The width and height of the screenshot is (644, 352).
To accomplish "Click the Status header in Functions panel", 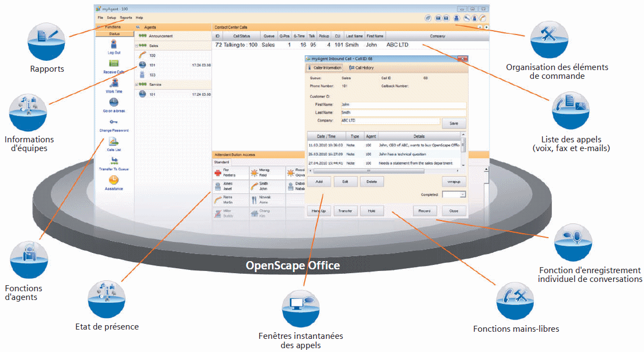I will tap(115, 33).
